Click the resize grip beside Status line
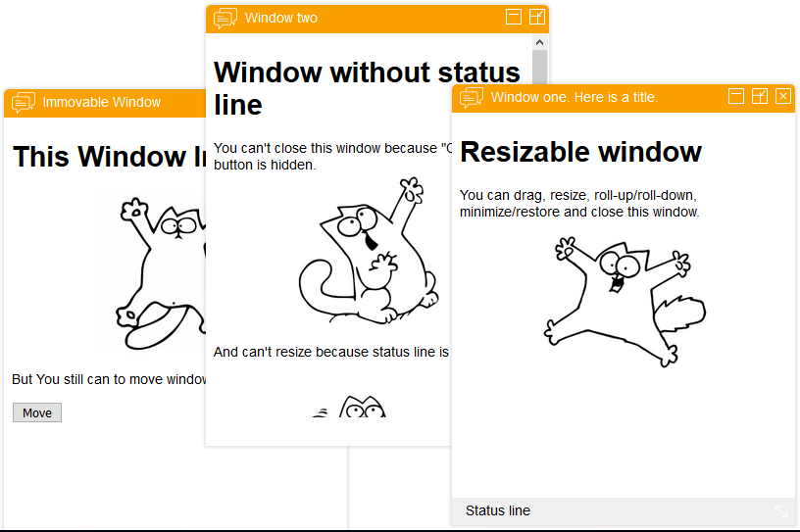The image size is (800, 532). point(781,510)
